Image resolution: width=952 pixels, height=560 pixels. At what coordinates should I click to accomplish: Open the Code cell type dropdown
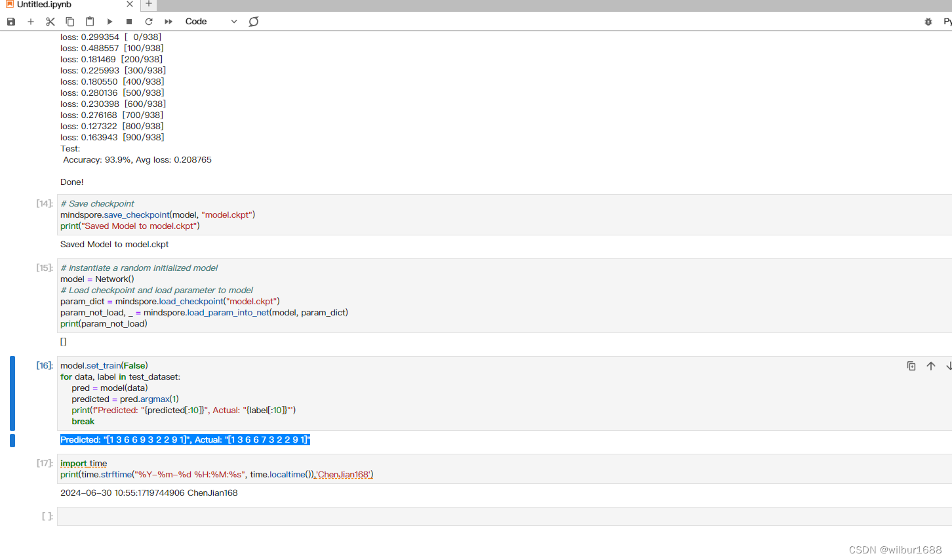(x=210, y=22)
